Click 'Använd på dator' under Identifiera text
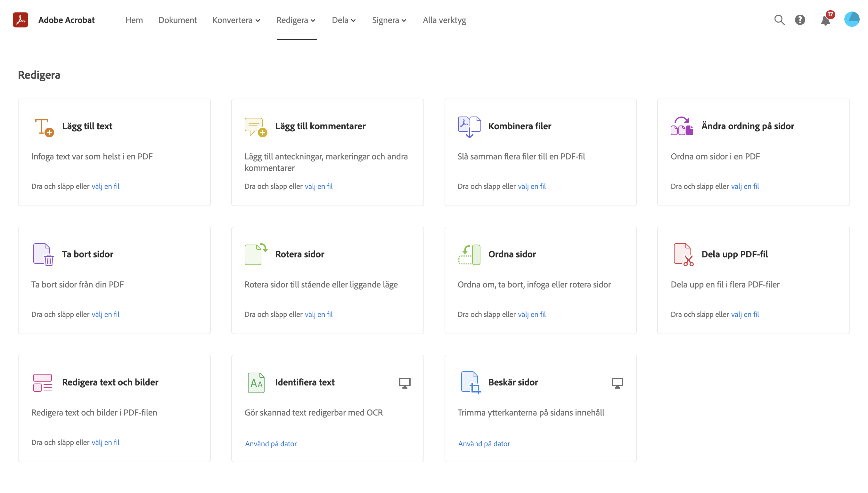This screenshot has height=493, width=868. click(271, 444)
